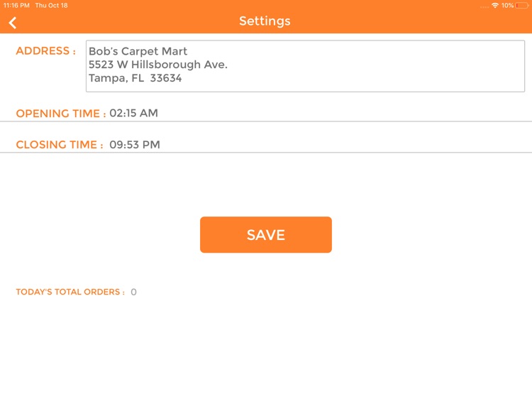Select the closing time value 09:53 PM
Image resolution: width=532 pixels, height=399 pixels.
135,145
